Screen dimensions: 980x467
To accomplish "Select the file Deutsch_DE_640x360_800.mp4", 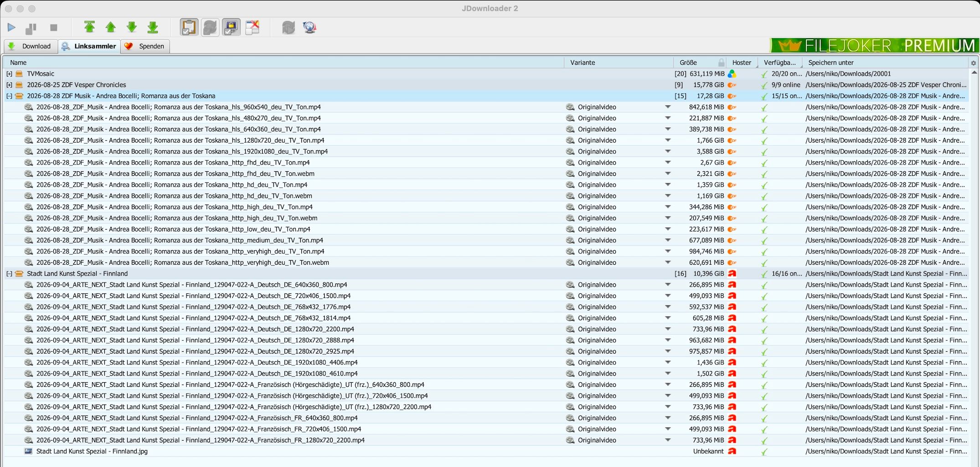I will coord(192,285).
